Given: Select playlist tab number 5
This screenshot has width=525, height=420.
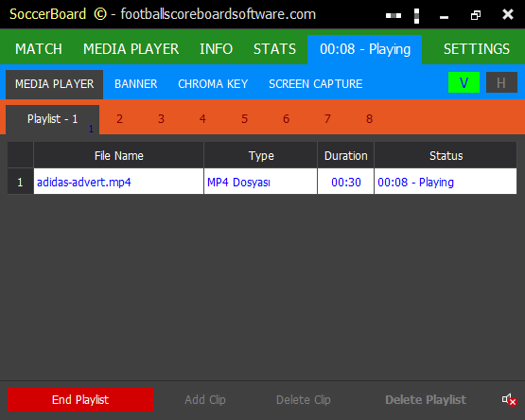Looking at the screenshot, I should click(x=244, y=119).
